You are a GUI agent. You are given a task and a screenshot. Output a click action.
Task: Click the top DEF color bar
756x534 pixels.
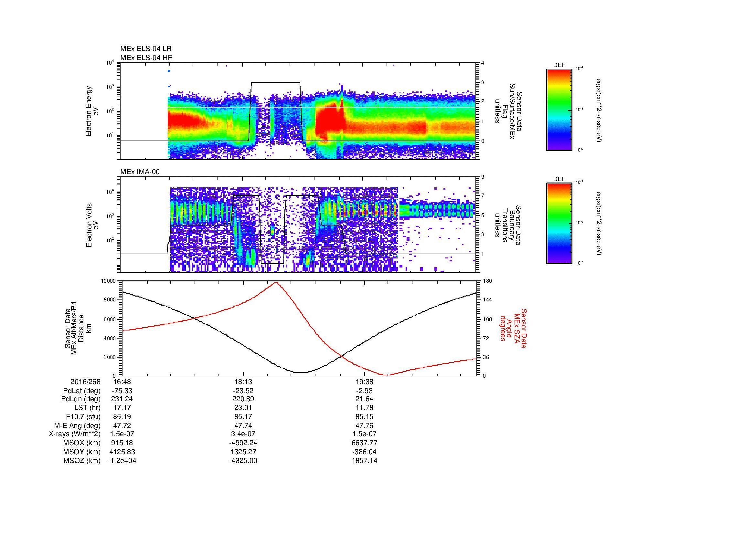(x=559, y=110)
